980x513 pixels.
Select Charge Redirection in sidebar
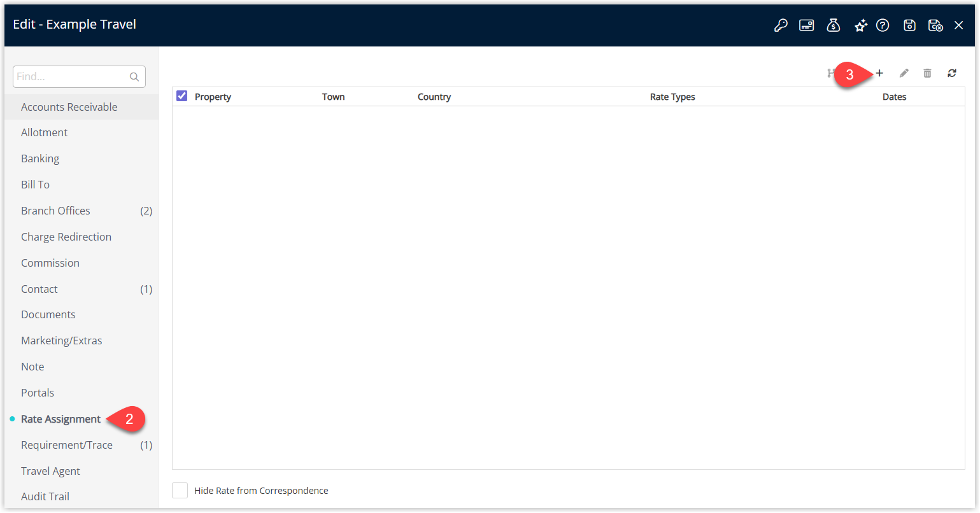82,237
